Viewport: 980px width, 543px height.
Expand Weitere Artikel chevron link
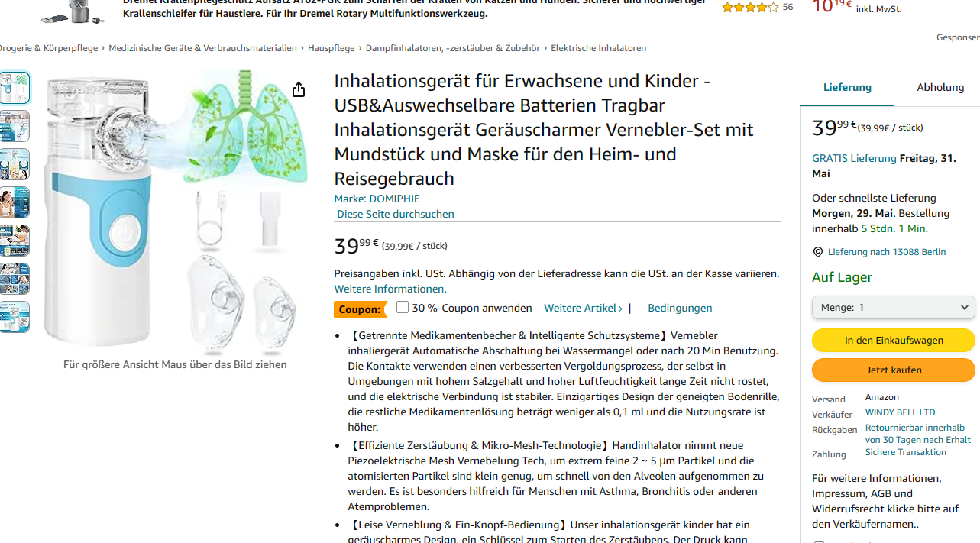(584, 308)
